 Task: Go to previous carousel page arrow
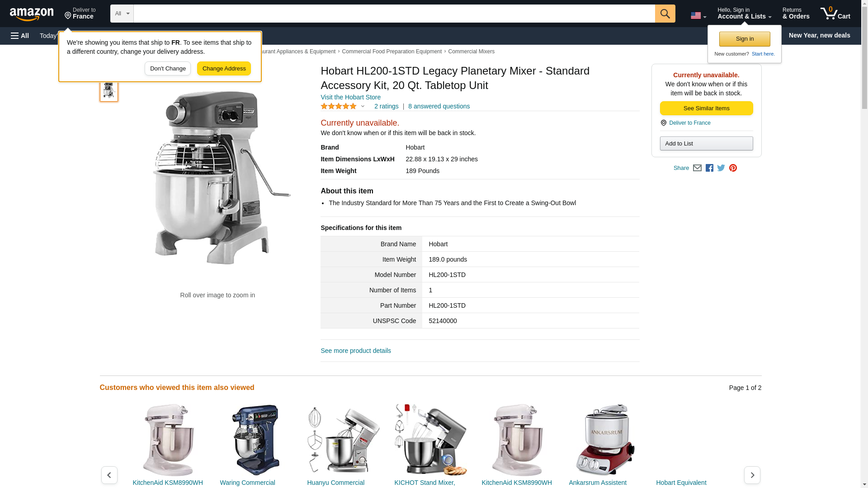(x=109, y=475)
